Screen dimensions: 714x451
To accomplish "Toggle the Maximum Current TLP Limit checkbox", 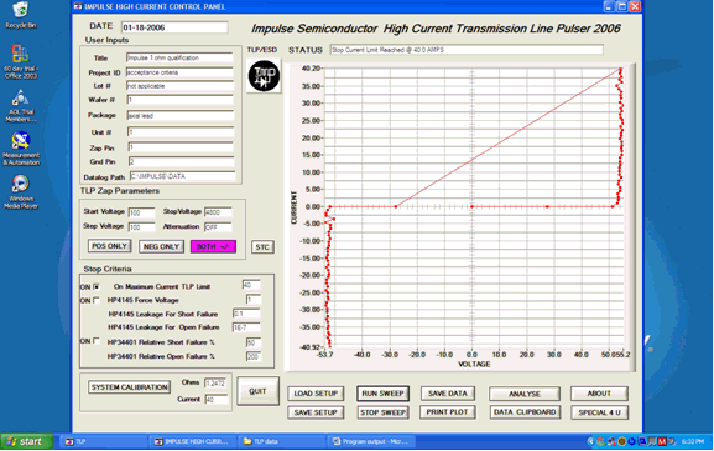I will [97, 286].
